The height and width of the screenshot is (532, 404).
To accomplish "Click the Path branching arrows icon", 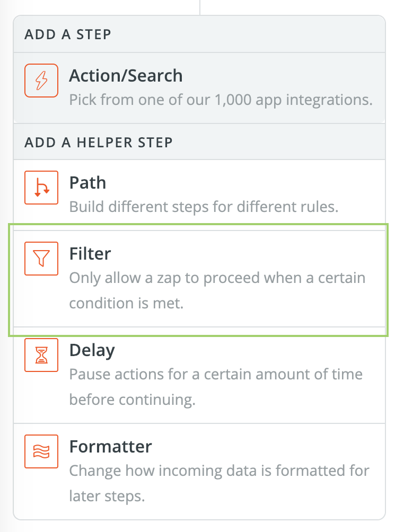I will click(x=41, y=188).
